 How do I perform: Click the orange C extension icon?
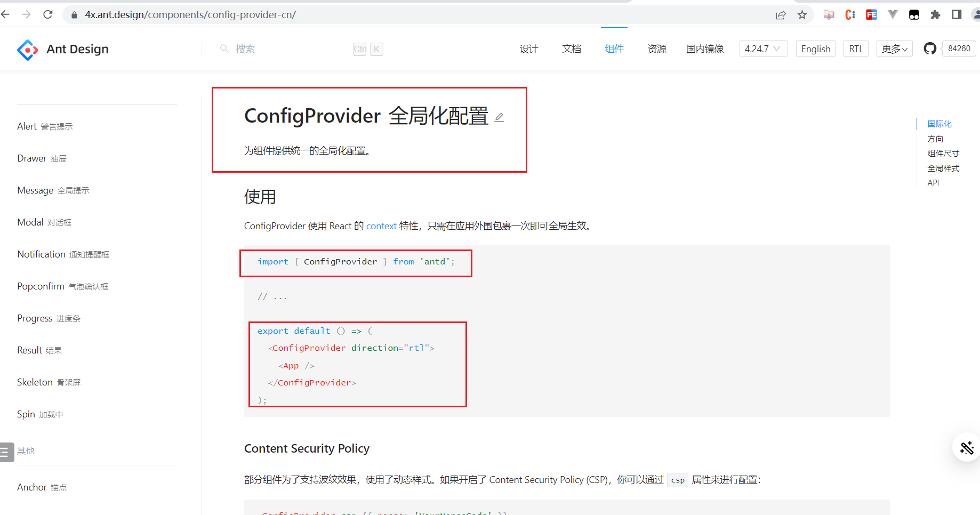850,15
